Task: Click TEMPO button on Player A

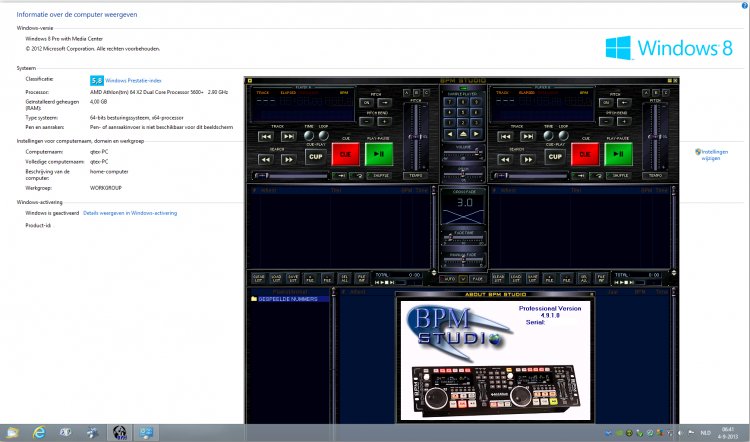Action: [x=416, y=176]
